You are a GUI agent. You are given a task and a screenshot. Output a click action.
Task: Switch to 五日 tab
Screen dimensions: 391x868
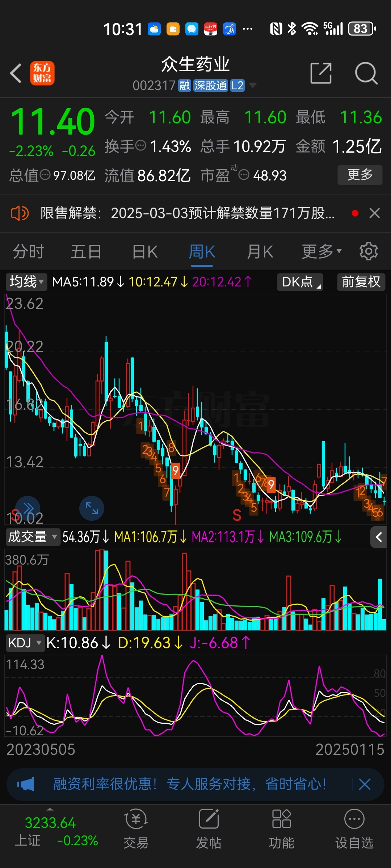[x=86, y=251]
